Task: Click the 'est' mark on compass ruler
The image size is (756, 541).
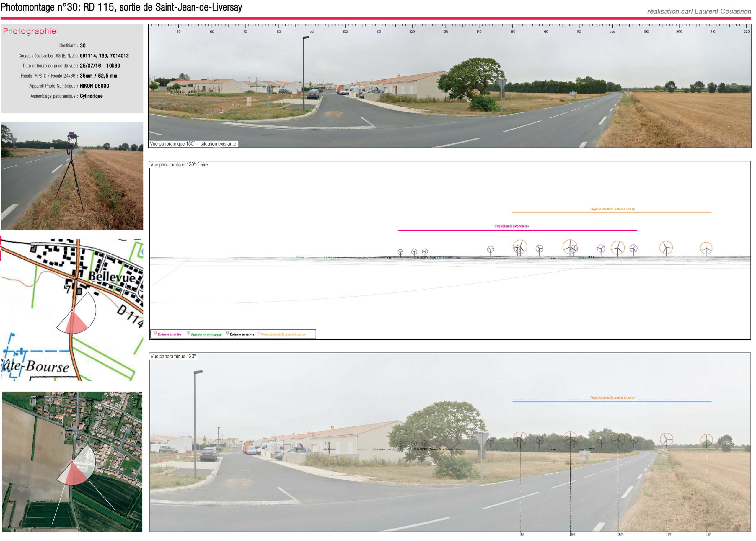Action: pos(312,32)
